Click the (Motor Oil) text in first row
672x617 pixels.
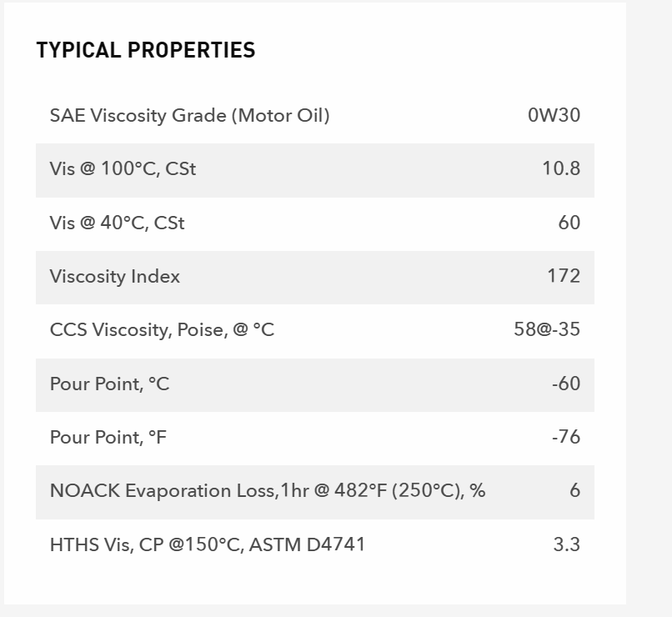(281, 116)
